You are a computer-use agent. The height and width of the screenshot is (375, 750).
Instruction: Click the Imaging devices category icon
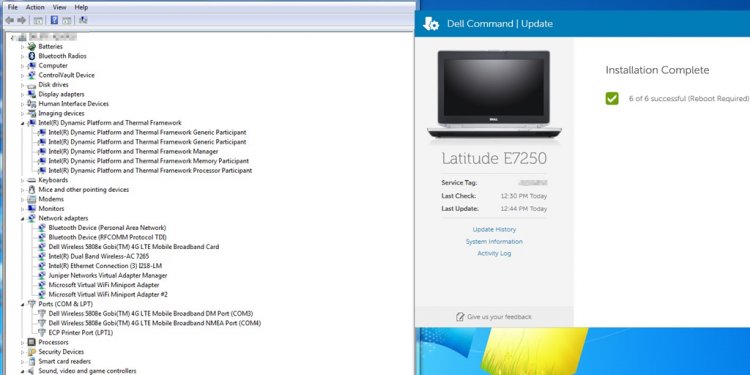pos(32,113)
